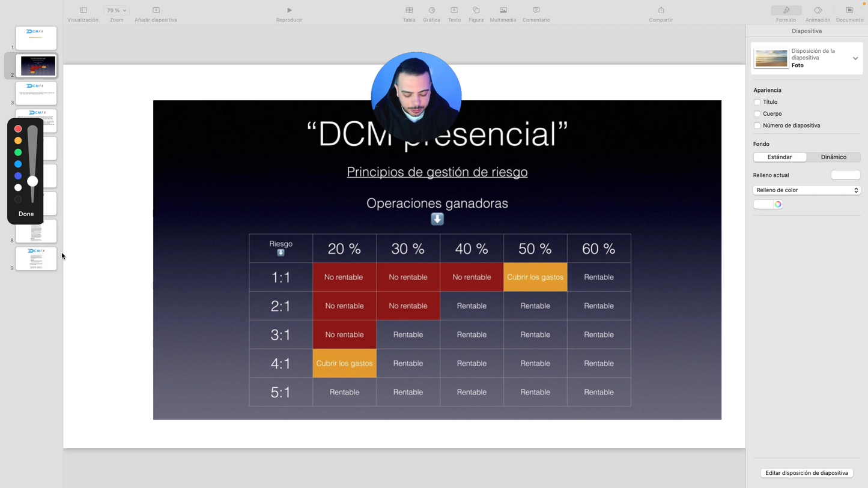Image resolution: width=868 pixels, height=488 pixels.
Task: Expand Disposición de la diapositiva chevron
Action: (855, 58)
